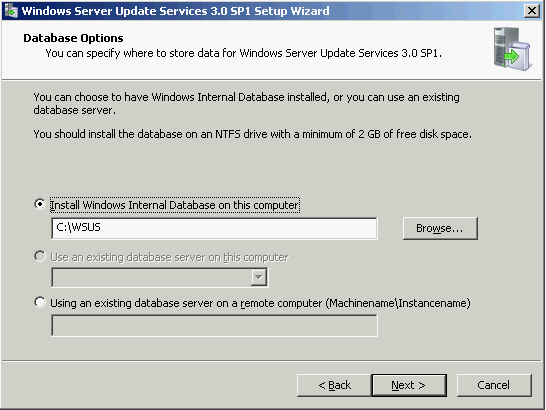The image size is (546, 410).
Task: Go to the previous step with Back
Action: 334,385
